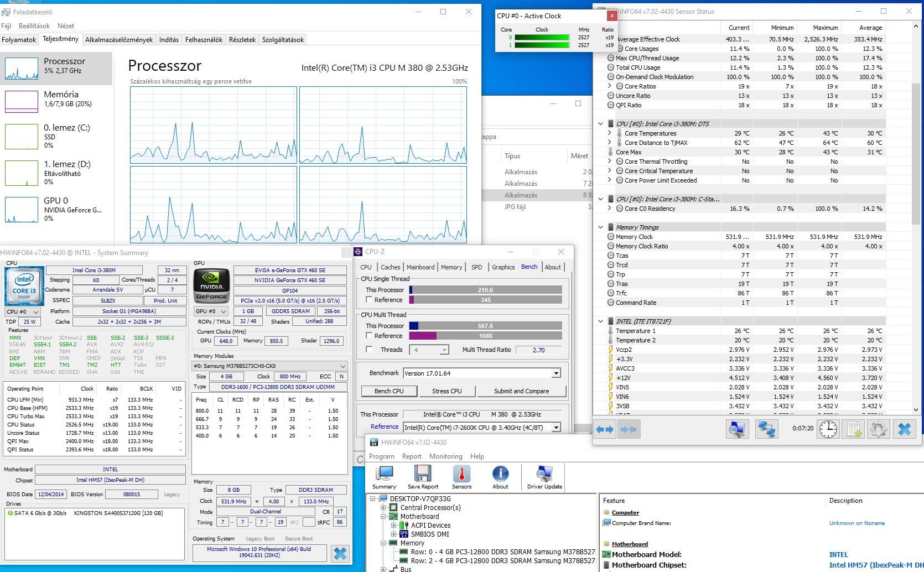
Task: Open the Report menu in HWiNFO64
Action: (412, 456)
